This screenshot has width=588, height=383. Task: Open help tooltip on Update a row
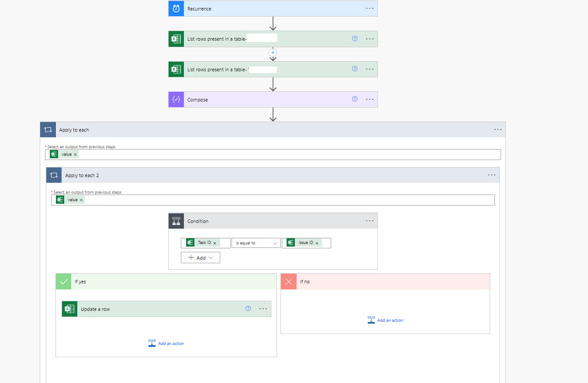248,308
